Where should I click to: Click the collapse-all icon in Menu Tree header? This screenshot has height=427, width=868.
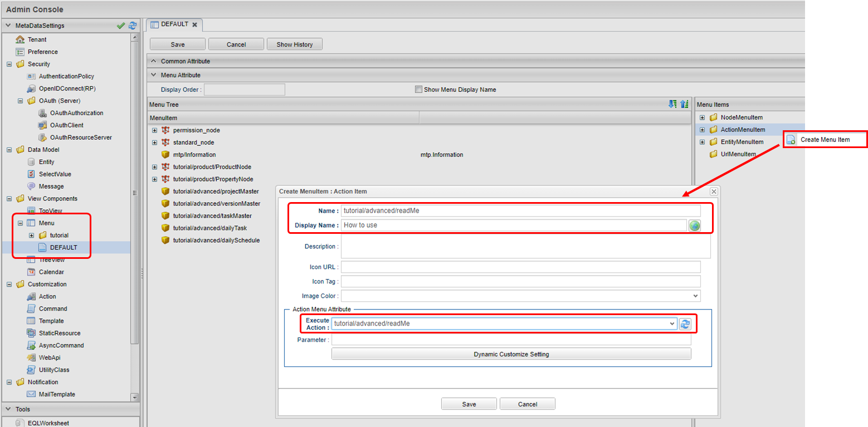coord(685,104)
